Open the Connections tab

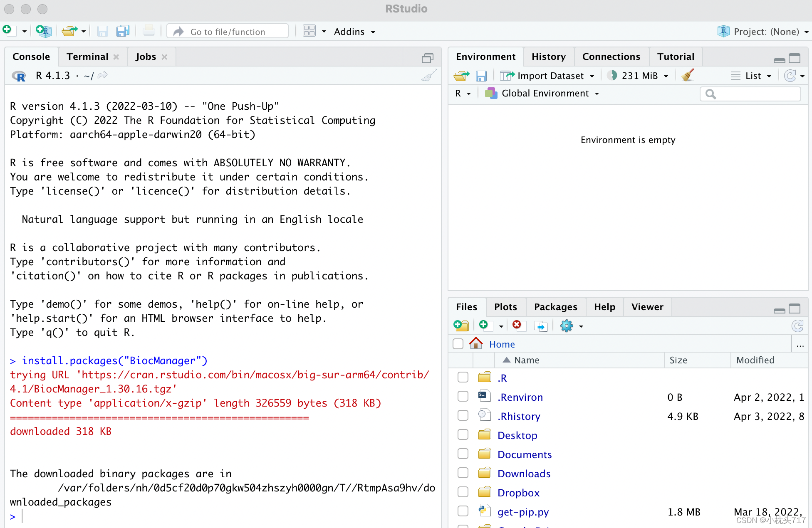pos(611,57)
